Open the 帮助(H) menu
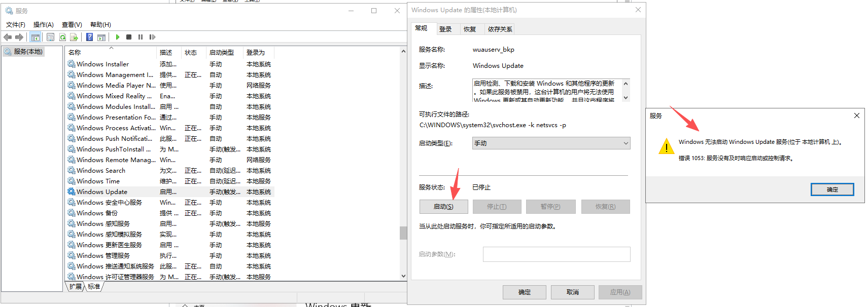The image size is (868, 307). tap(100, 24)
